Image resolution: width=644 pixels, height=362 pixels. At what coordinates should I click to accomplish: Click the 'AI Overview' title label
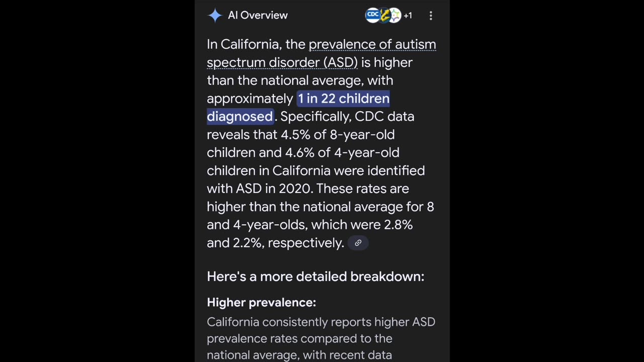coord(258,16)
